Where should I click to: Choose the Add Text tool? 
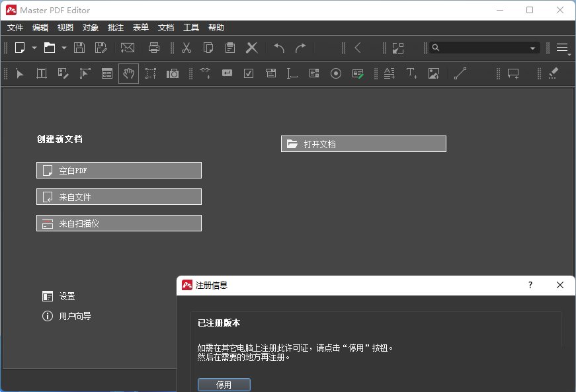(x=411, y=73)
